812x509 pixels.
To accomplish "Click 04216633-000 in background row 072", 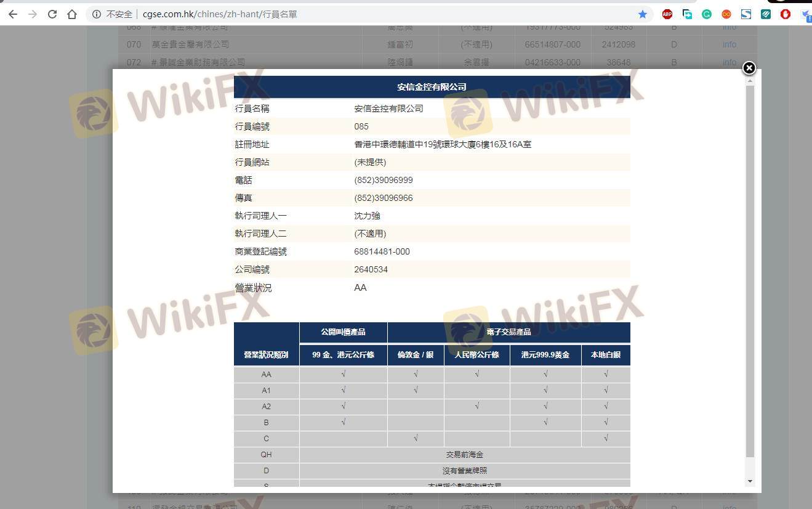I will tap(553, 62).
